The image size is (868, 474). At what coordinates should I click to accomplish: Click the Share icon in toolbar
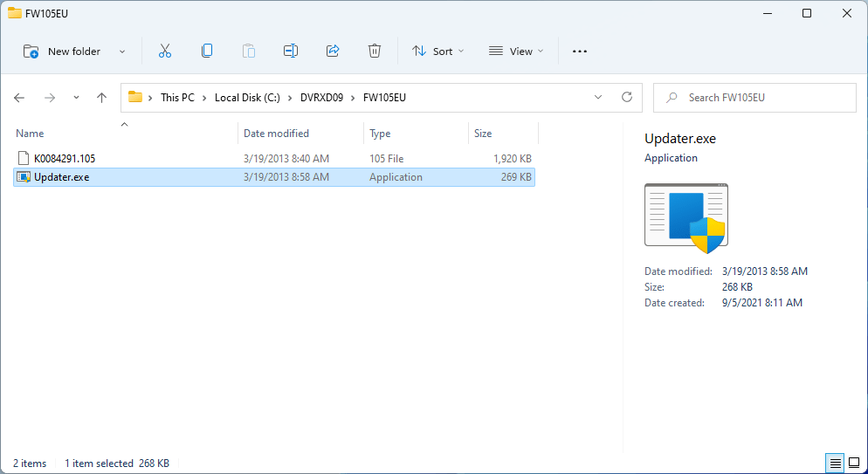click(x=333, y=52)
